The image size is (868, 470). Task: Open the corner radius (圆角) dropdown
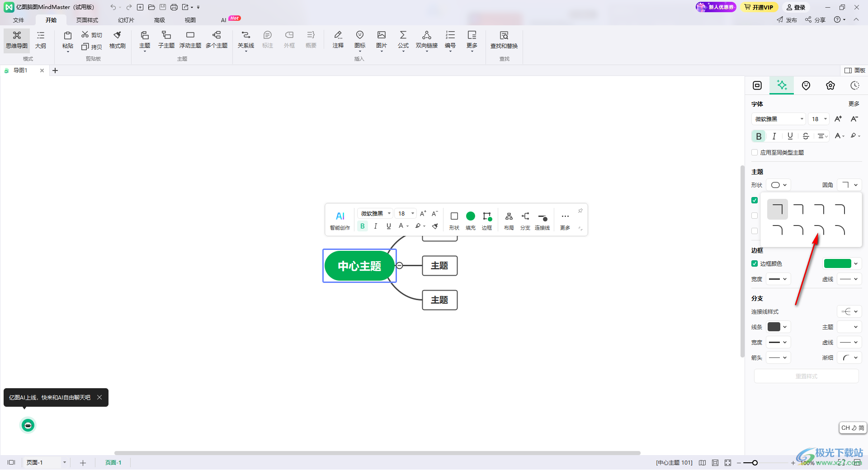tap(849, 185)
